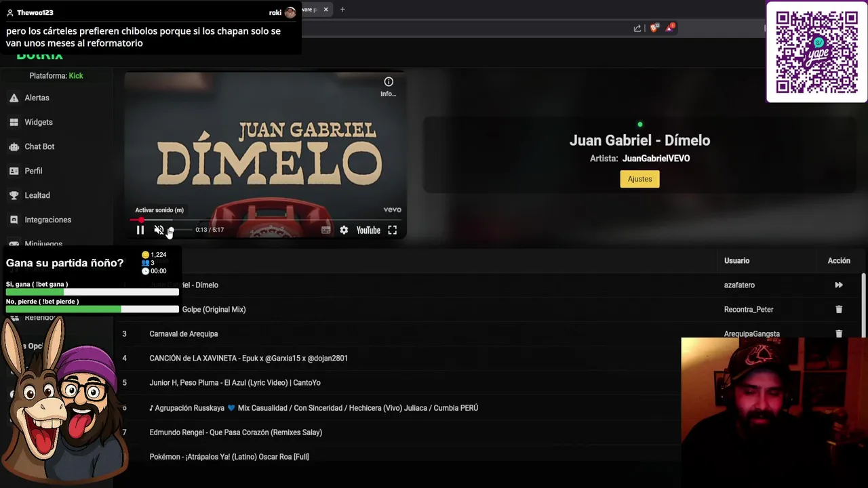This screenshot has width=868, height=488.
Task: Open Brave Shields lion icon
Action: pos(654,28)
